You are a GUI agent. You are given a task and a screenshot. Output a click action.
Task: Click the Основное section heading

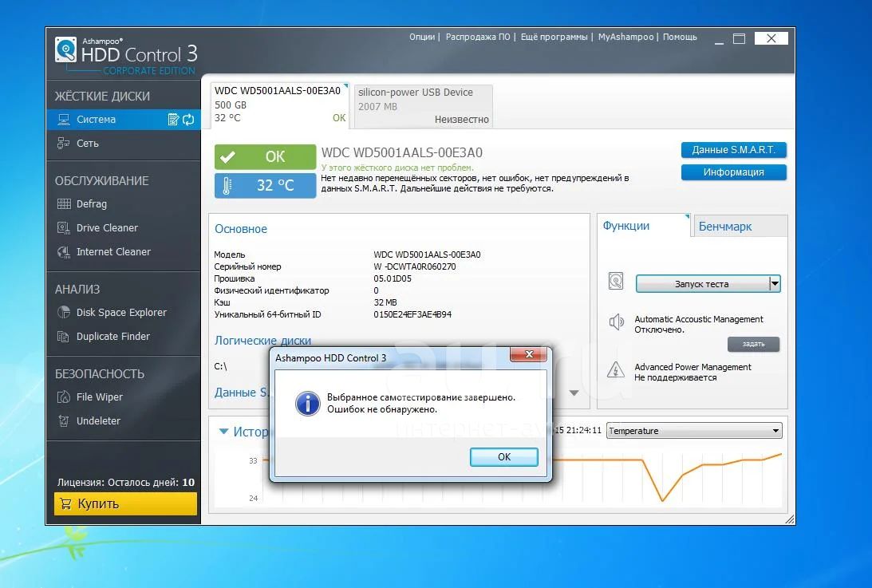(x=241, y=229)
